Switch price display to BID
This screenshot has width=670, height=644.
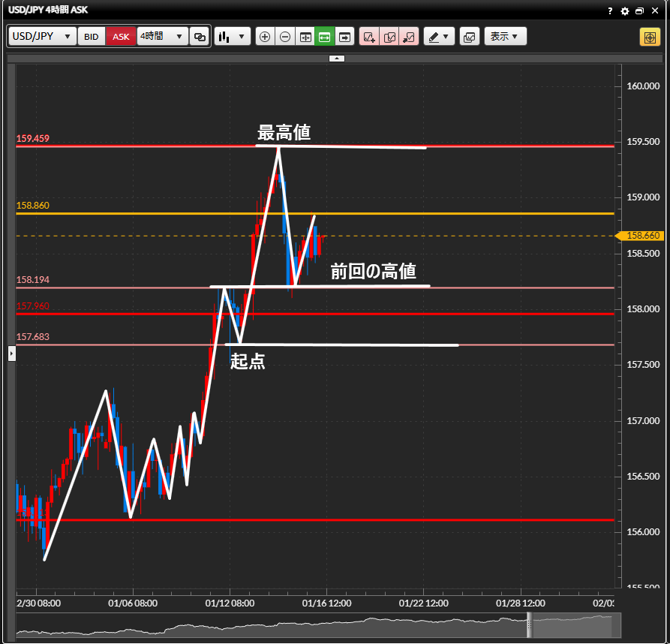point(91,37)
